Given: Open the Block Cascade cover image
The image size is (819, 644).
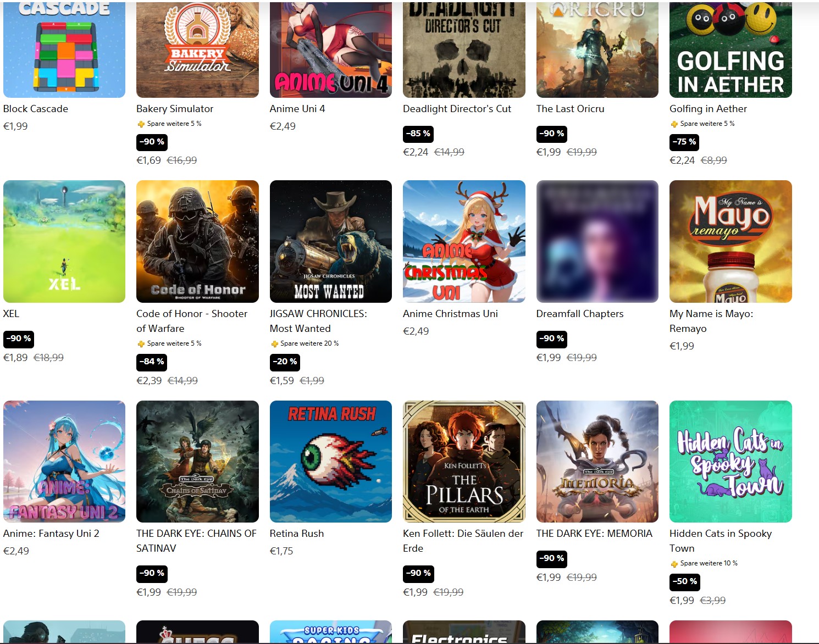Looking at the screenshot, I should coord(64,49).
